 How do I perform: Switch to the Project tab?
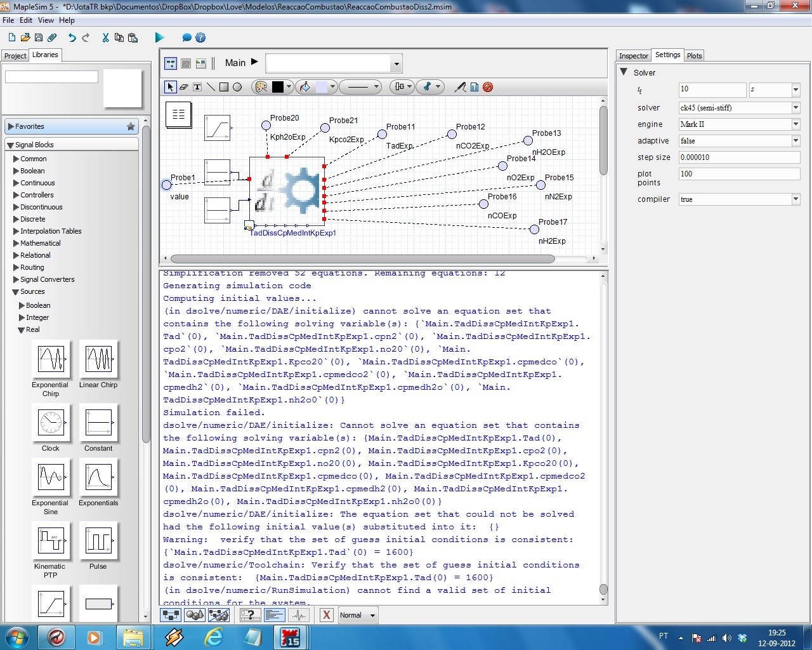tap(15, 56)
